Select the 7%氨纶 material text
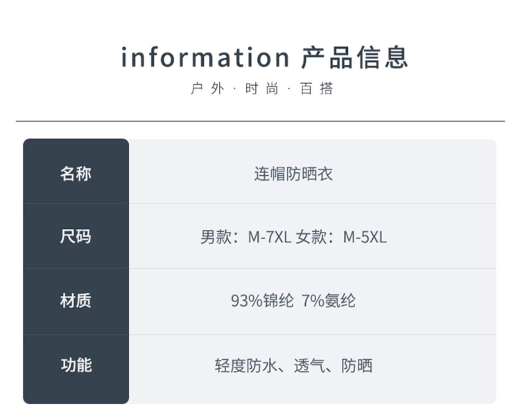Viewport: 520px width, 420px height. pyautogui.click(x=328, y=301)
